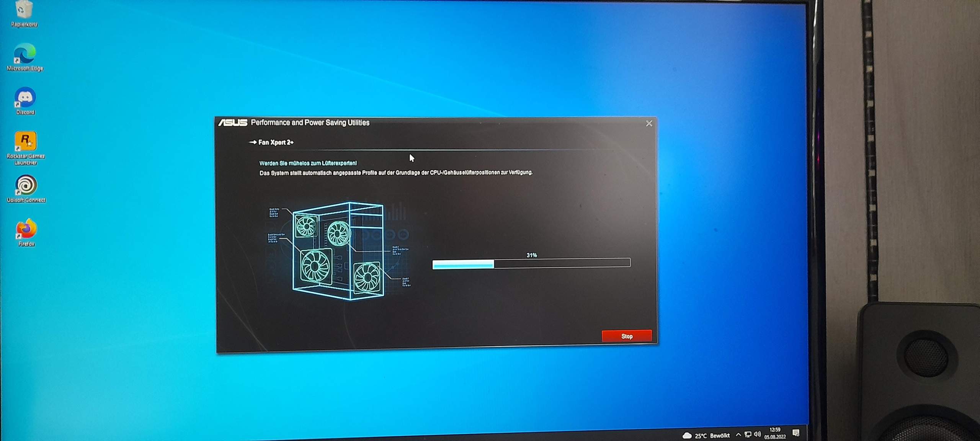Viewport: 980px width, 441px height.
Task: Open the clock showing 12:59
Action: point(775,433)
